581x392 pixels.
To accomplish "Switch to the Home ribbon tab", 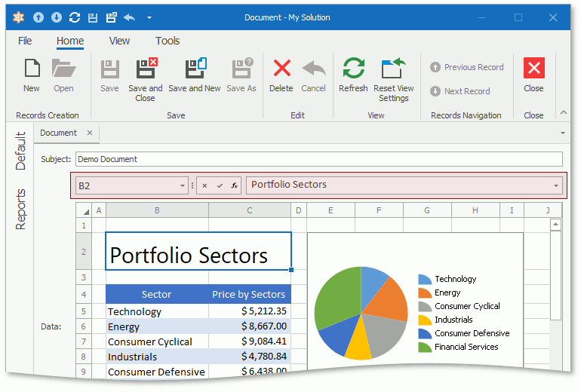I will click(70, 41).
